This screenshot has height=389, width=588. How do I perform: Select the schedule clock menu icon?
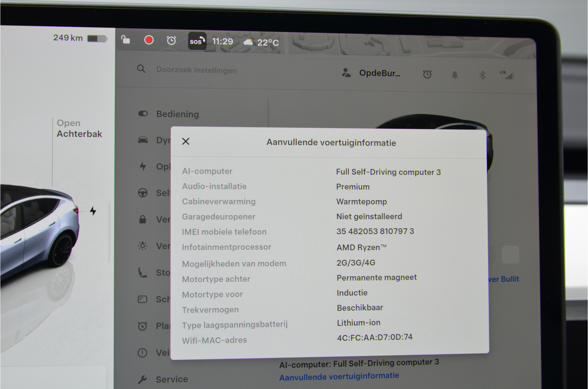(142, 326)
